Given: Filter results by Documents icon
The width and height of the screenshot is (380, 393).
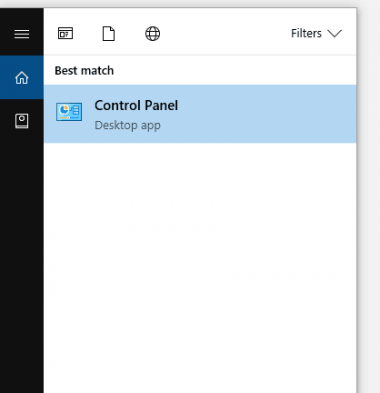Looking at the screenshot, I should point(109,34).
